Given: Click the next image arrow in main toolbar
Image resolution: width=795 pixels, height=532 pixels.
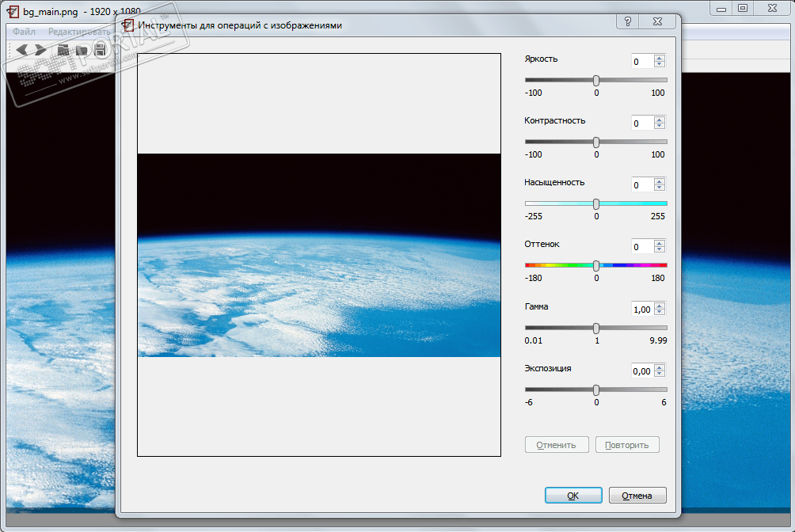Looking at the screenshot, I should pos(40,50).
